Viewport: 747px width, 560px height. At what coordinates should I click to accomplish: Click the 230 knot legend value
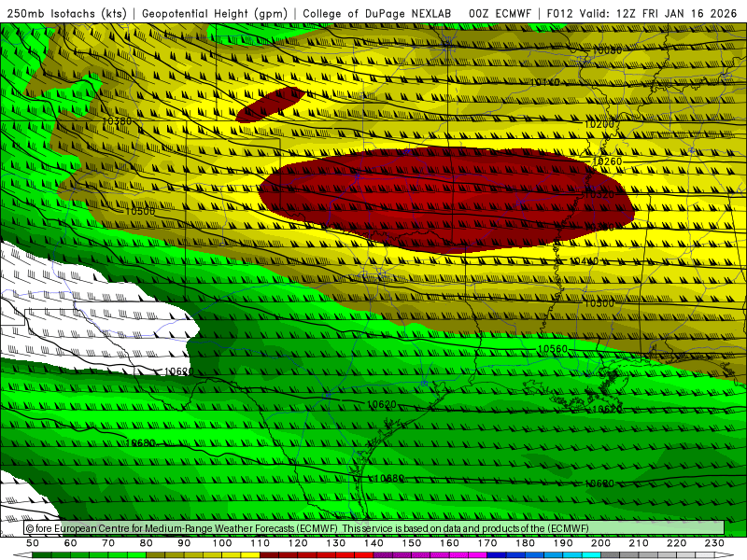click(714, 543)
